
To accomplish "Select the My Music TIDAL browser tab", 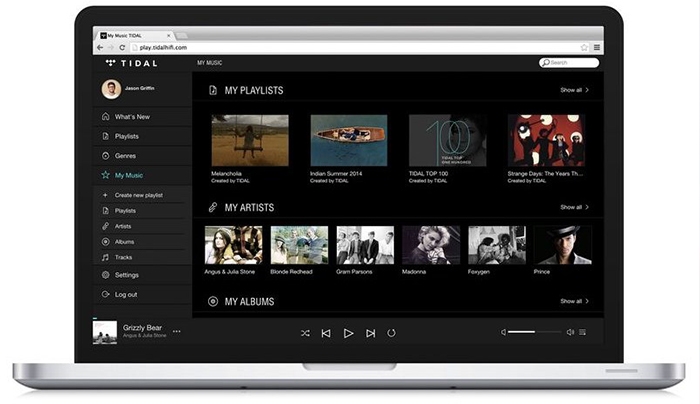I will [x=134, y=35].
